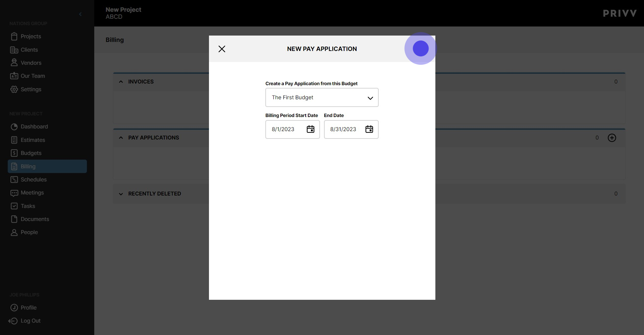This screenshot has width=644, height=335.
Task: Open the budget selection dropdown
Action: (322, 98)
